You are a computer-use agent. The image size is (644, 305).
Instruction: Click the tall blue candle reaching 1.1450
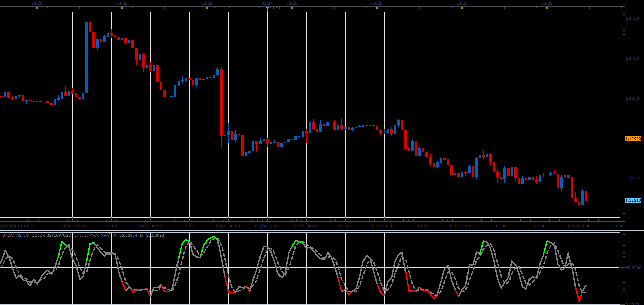point(87,58)
